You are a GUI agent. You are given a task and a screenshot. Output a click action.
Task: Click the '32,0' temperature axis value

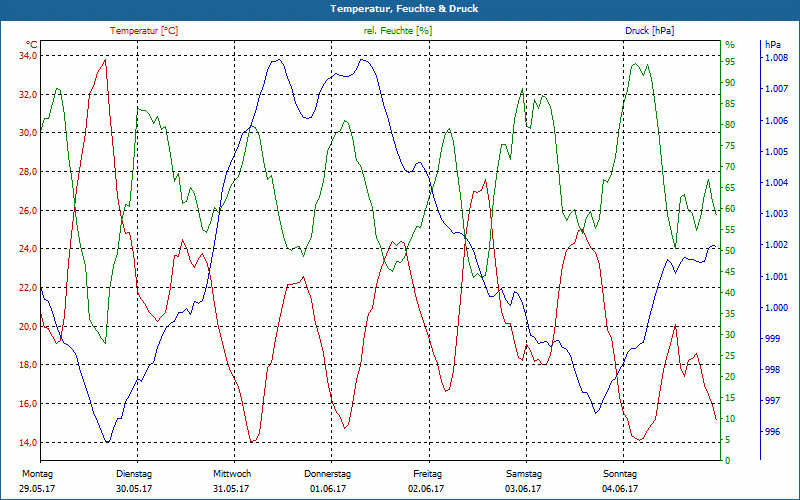tap(28, 94)
